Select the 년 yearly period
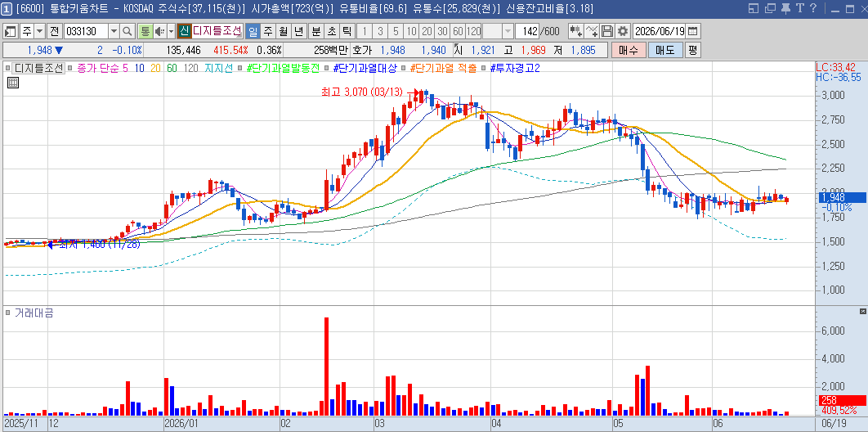The height and width of the screenshot is (432, 868). pos(299,31)
